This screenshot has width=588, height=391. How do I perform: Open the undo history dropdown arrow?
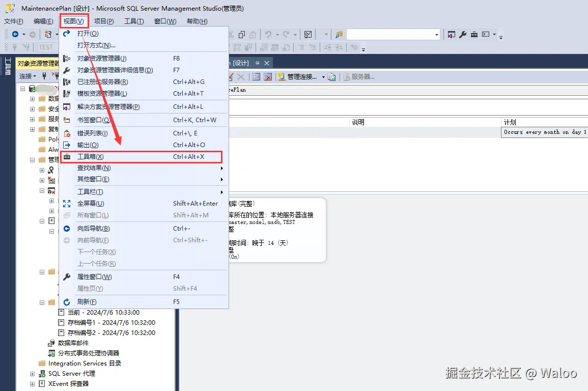277,35
